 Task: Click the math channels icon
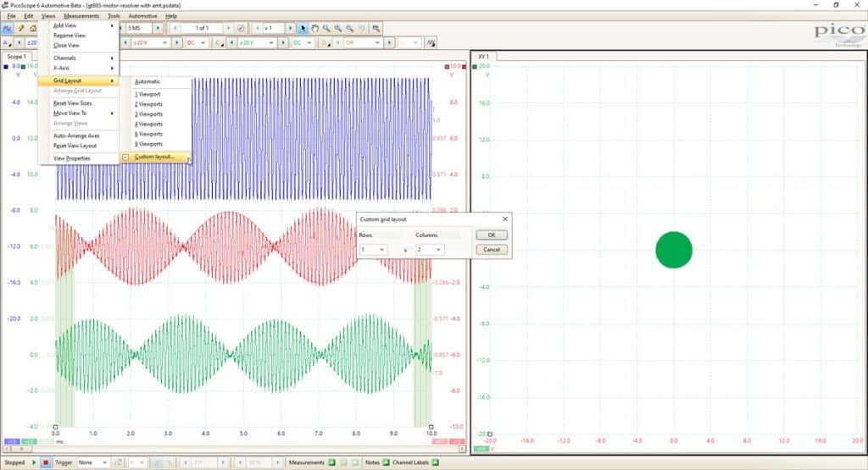[x=431, y=42]
